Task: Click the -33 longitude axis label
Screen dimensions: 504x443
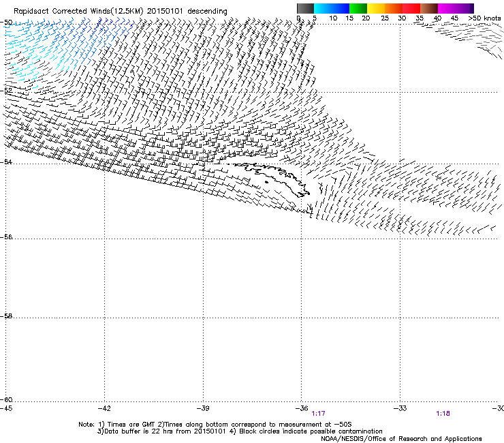Action: pyautogui.click(x=400, y=408)
